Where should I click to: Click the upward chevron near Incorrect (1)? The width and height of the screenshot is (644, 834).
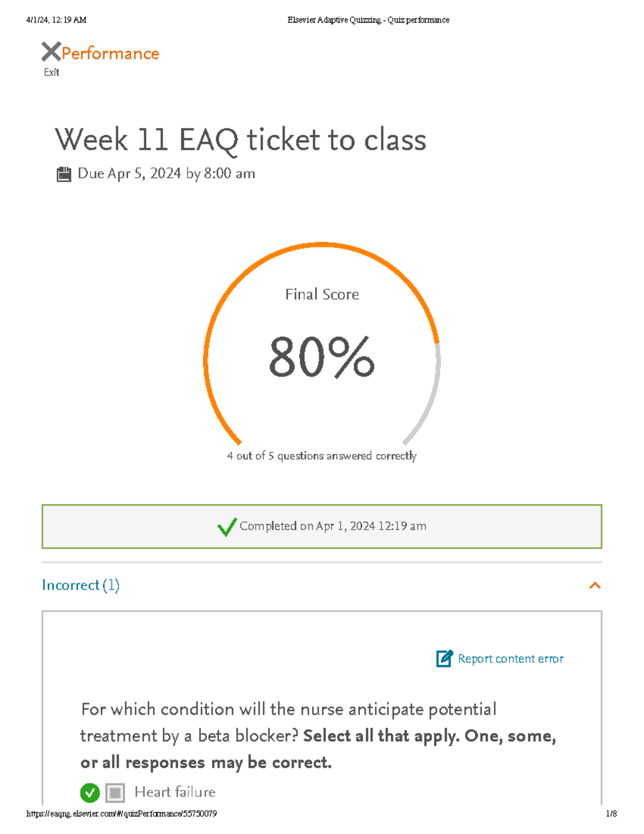pyautogui.click(x=595, y=585)
